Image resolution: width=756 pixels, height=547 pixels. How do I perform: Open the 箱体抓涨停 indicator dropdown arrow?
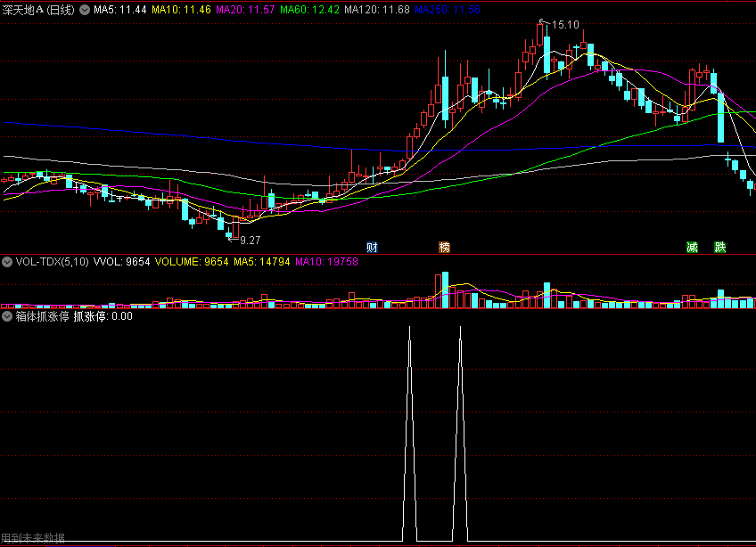pyautogui.click(x=7, y=316)
